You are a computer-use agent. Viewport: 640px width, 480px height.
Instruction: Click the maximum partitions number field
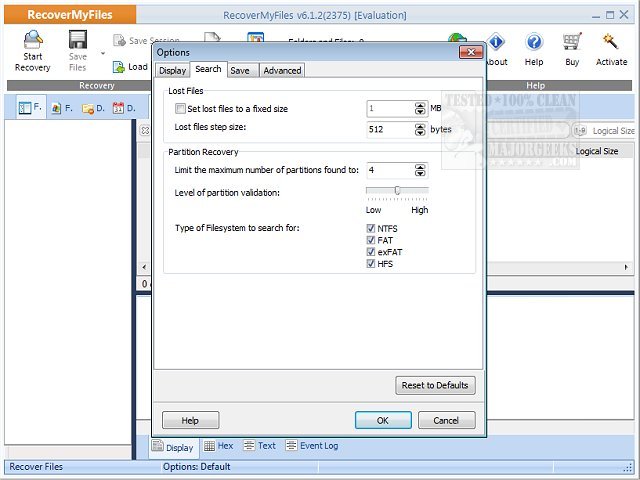tap(391, 170)
